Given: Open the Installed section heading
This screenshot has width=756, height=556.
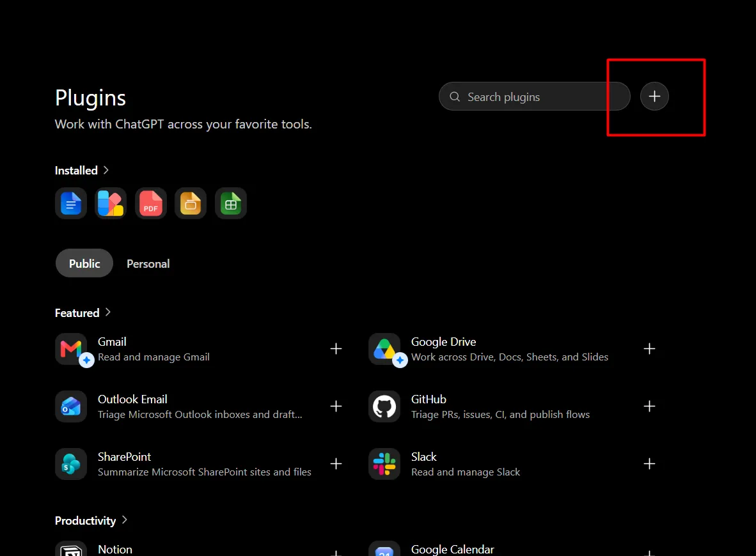Looking at the screenshot, I should (x=76, y=171).
